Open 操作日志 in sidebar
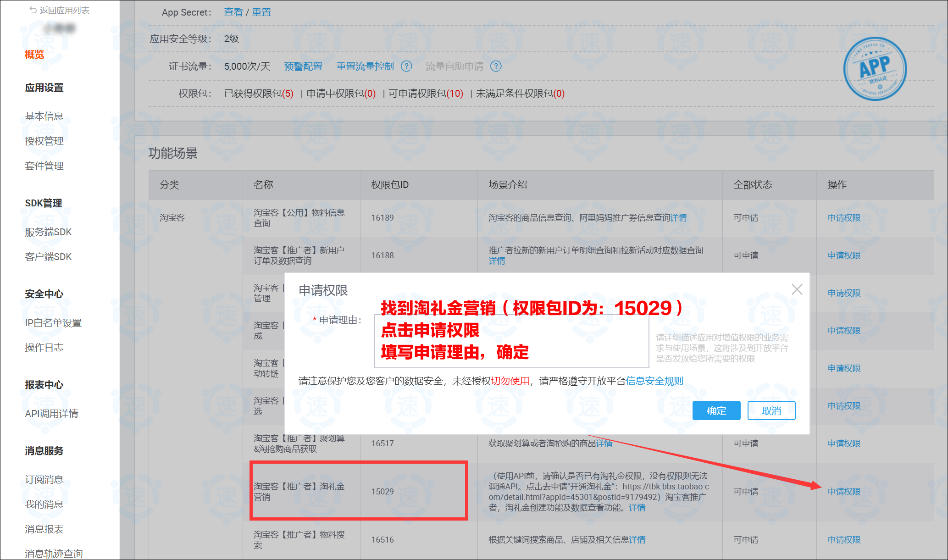This screenshot has height=560, width=948. coord(44,348)
